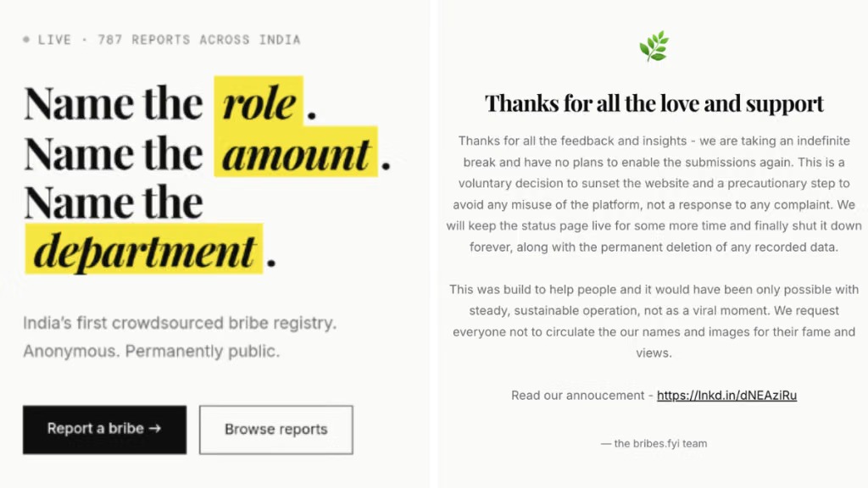Click the Thanks for all the love heading
Image resolution: width=868 pixels, height=488 pixels.
[x=654, y=103]
